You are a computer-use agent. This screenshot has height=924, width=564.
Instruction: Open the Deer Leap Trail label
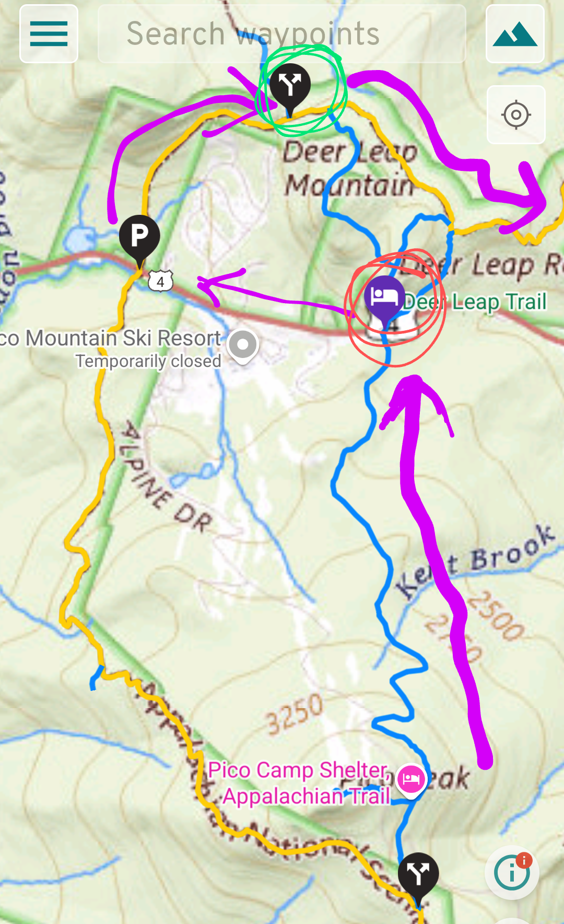[475, 302]
